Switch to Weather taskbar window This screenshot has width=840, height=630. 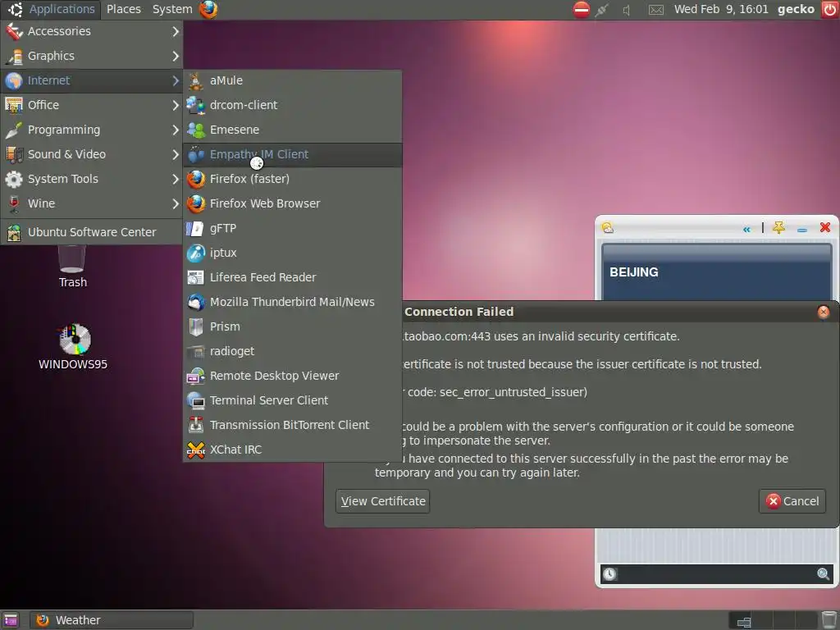(x=111, y=620)
